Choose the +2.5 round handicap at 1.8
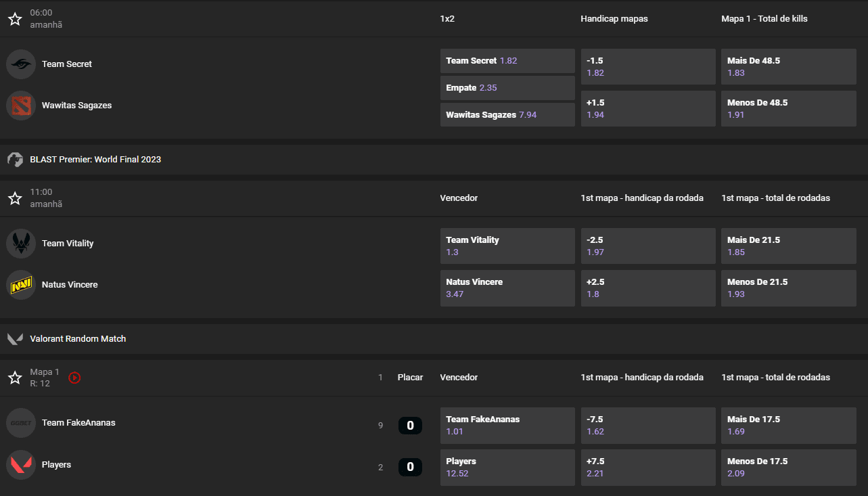 pyautogui.click(x=648, y=288)
